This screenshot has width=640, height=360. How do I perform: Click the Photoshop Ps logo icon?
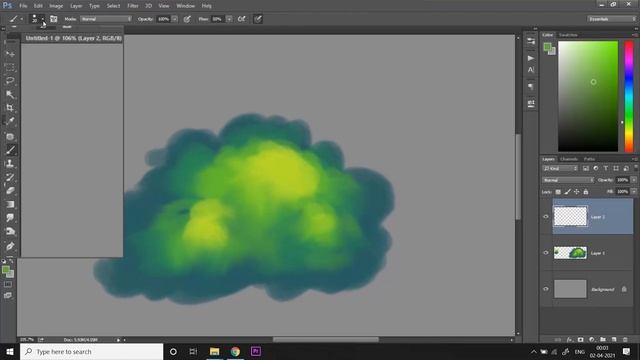(x=7, y=6)
